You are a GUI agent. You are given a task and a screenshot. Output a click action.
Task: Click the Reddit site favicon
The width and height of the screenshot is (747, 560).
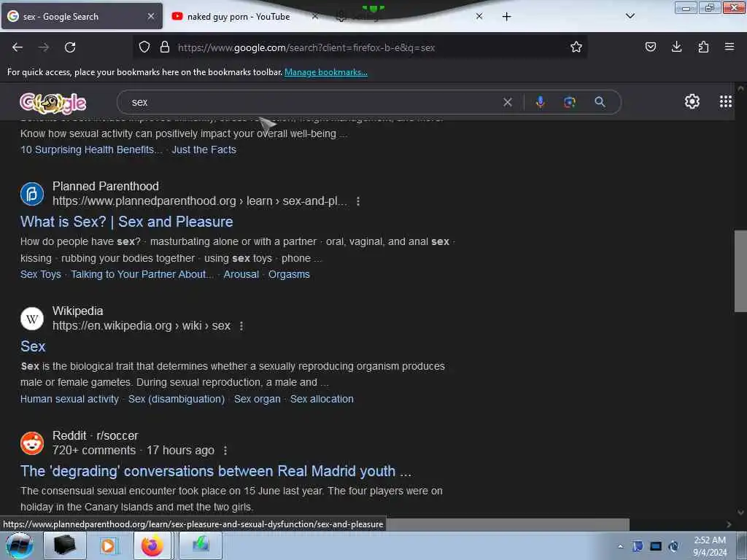[32, 443]
